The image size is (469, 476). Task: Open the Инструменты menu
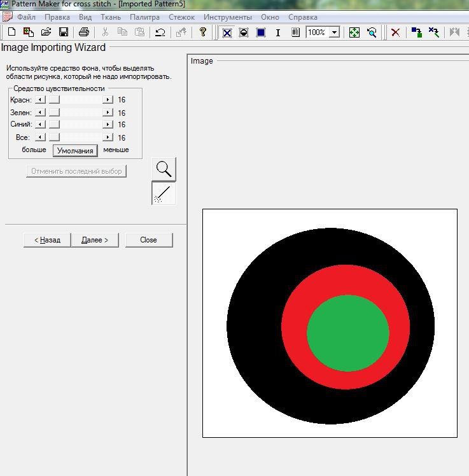point(227,17)
